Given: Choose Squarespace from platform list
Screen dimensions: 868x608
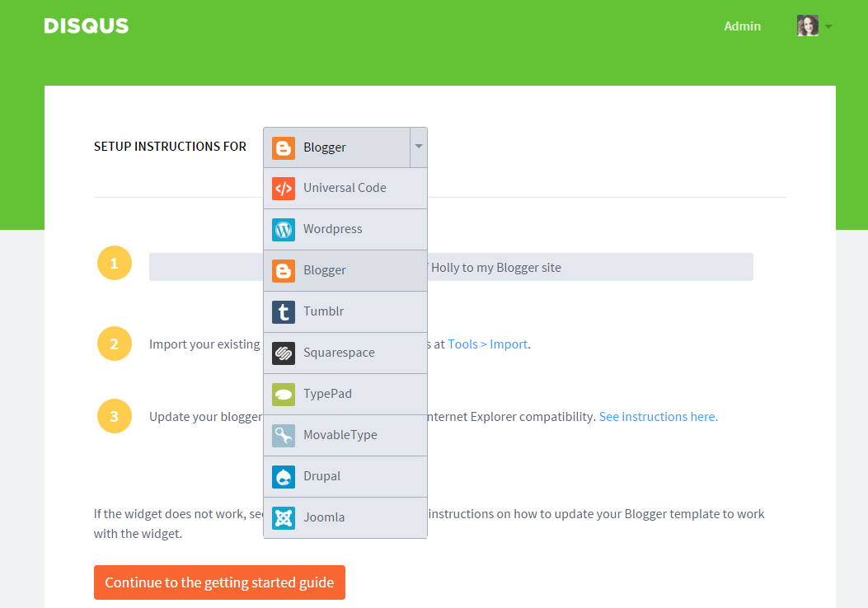Looking at the screenshot, I should pos(345,353).
